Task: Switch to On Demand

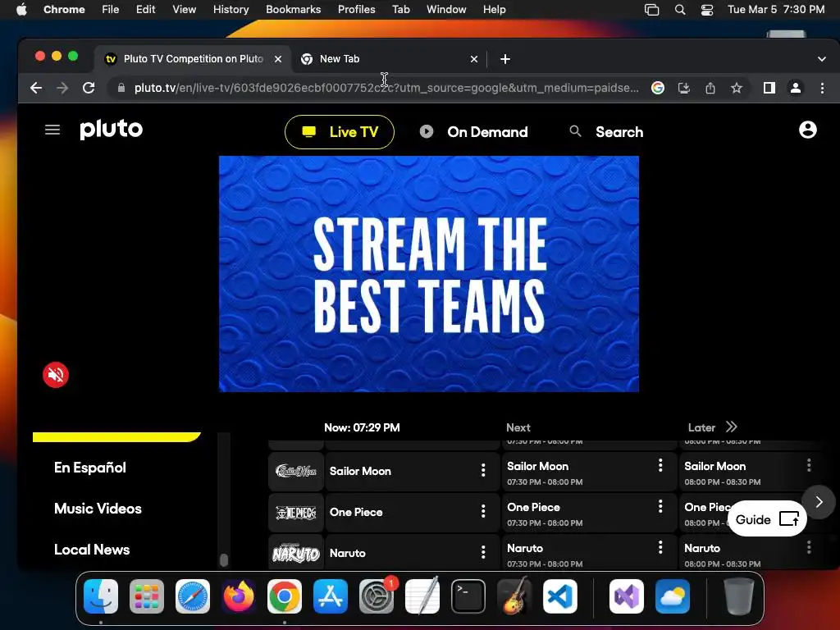Action: 473,132
